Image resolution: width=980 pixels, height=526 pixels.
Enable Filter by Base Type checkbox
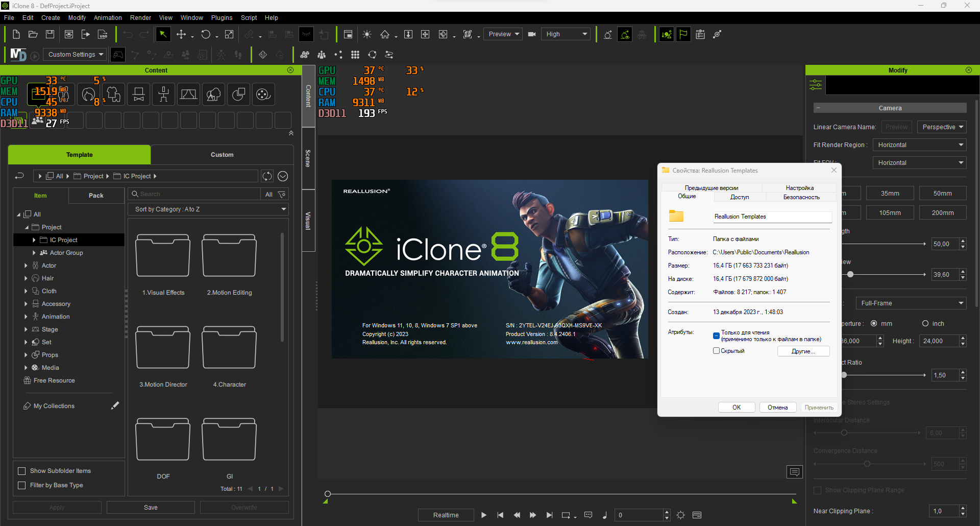(22, 485)
